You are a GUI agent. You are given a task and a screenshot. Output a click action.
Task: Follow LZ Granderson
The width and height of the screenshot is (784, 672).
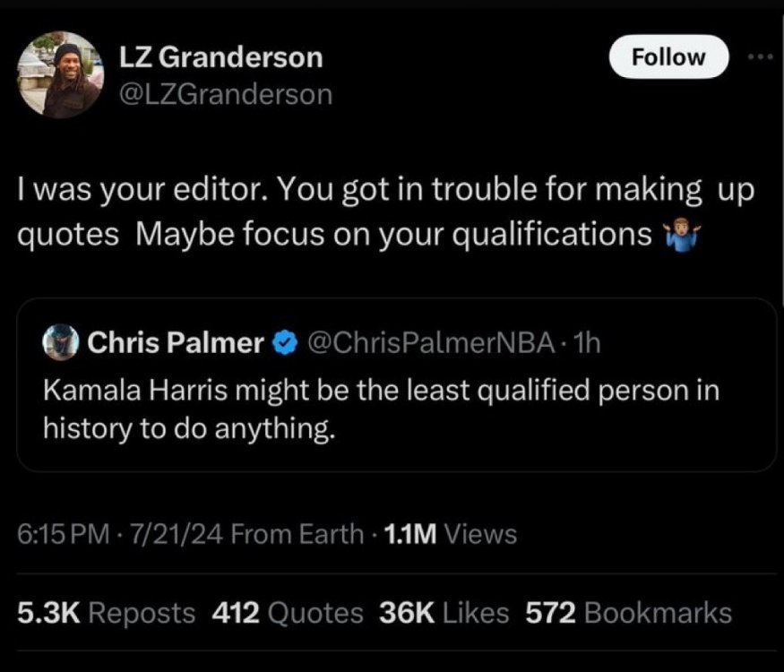668,57
